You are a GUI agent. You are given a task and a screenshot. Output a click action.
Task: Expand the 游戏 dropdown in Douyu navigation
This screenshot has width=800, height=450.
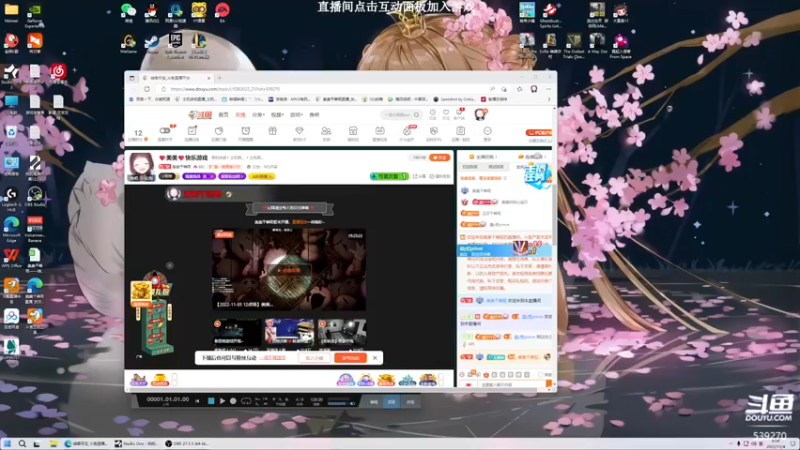296,115
